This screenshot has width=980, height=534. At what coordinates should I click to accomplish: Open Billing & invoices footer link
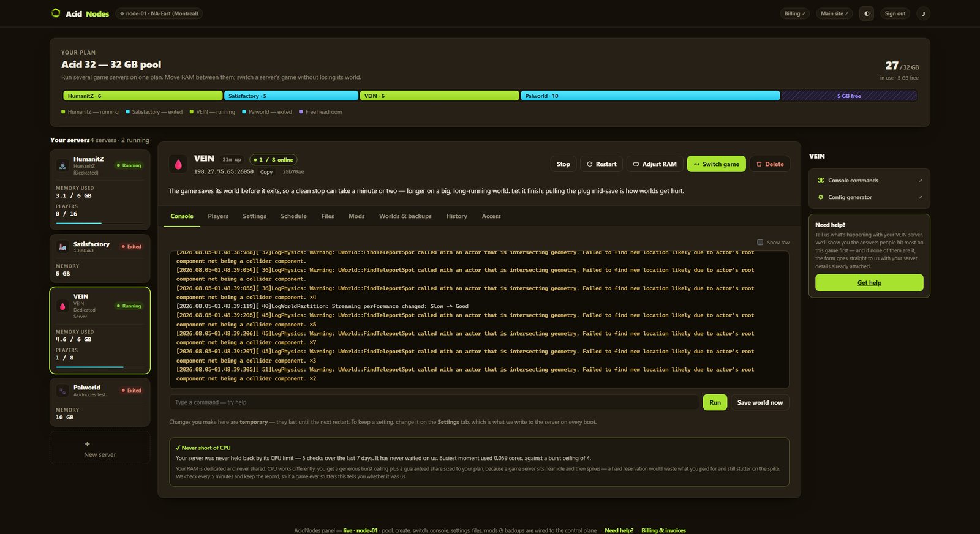click(x=663, y=530)
